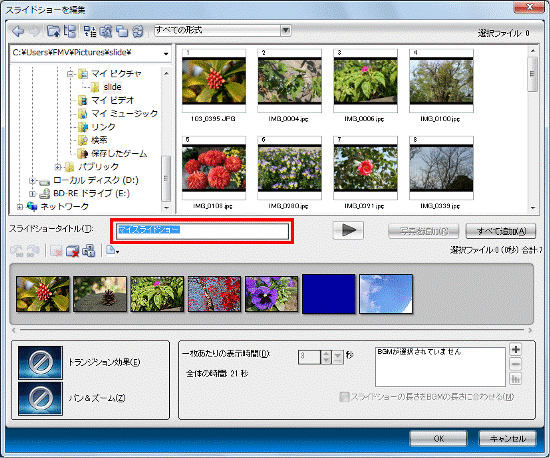Open the pan & zoom (パン&ズーム) icon
This screenshot has width=550, height=458.
(x=40, y=398)
